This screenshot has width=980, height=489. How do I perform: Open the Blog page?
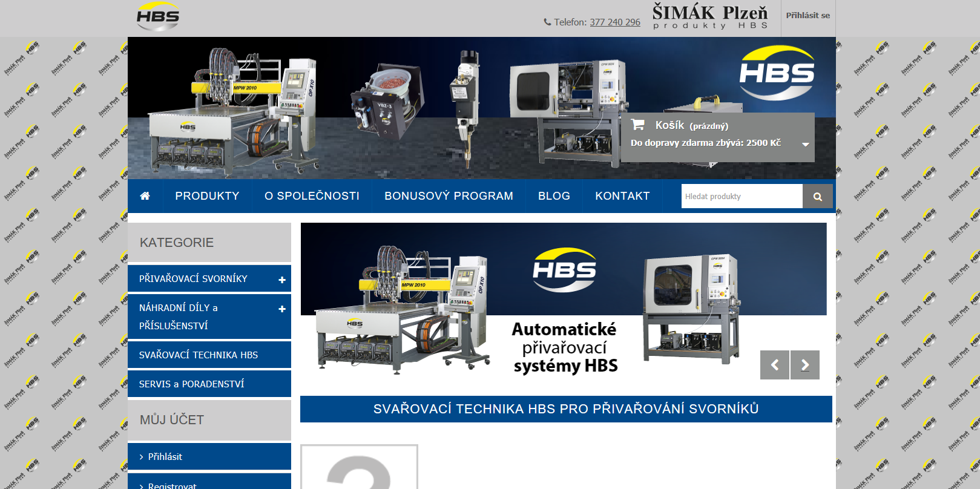point(554,196)
